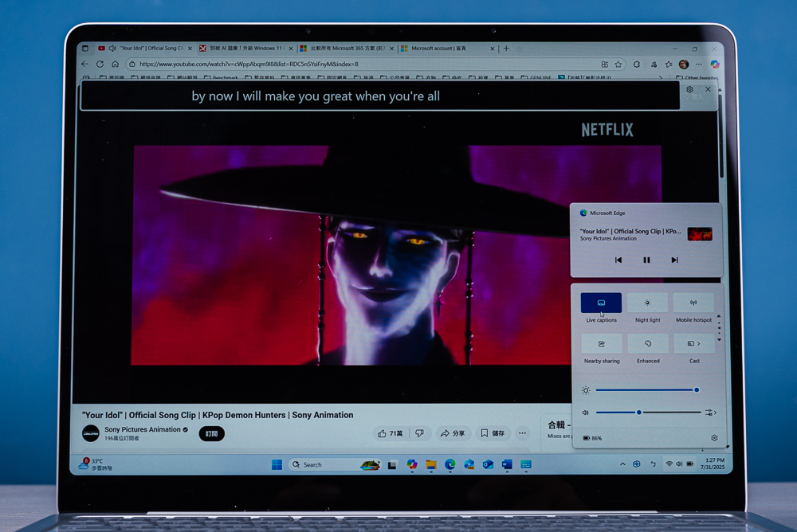Viewport: 797px width, 532px height.
Task: Switch to the Windows 11 upgrade tab
Action: pos(246,49)
